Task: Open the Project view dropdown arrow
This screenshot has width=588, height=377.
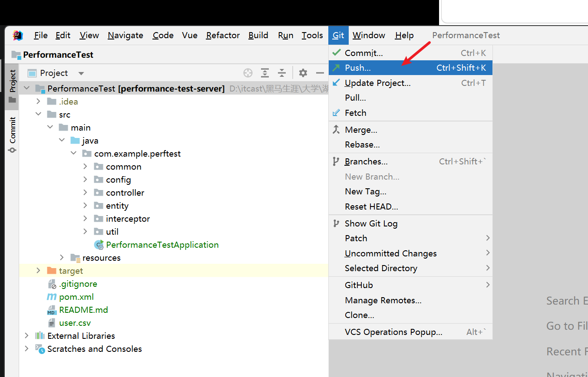Action: (81, 73)
